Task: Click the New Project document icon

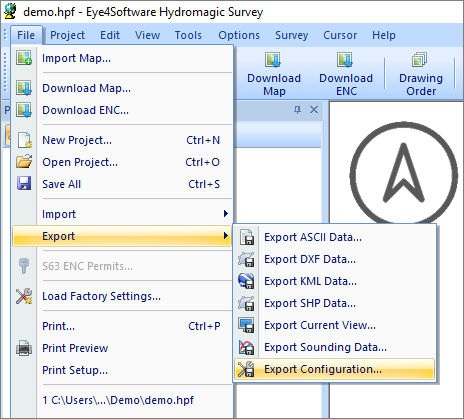Action: [24, 140]
